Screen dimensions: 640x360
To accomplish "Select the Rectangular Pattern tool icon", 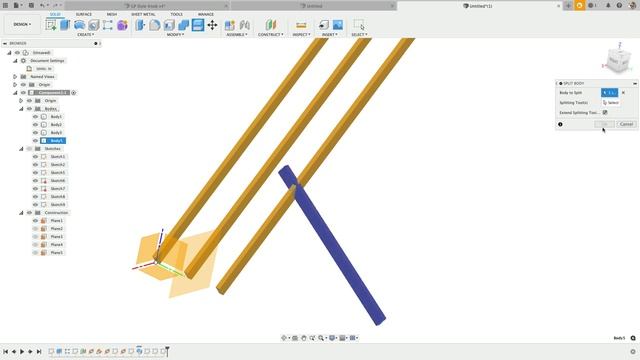I will pyautogui.click(x=108, y=25).
